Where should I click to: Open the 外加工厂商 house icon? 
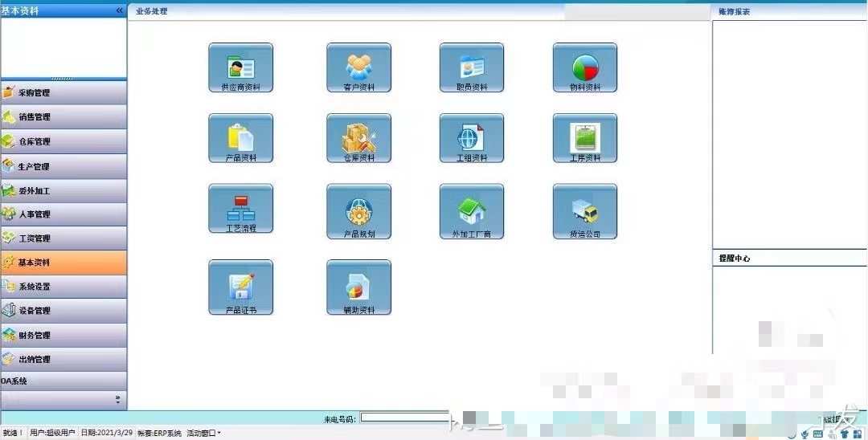click(x=472, y=212)
